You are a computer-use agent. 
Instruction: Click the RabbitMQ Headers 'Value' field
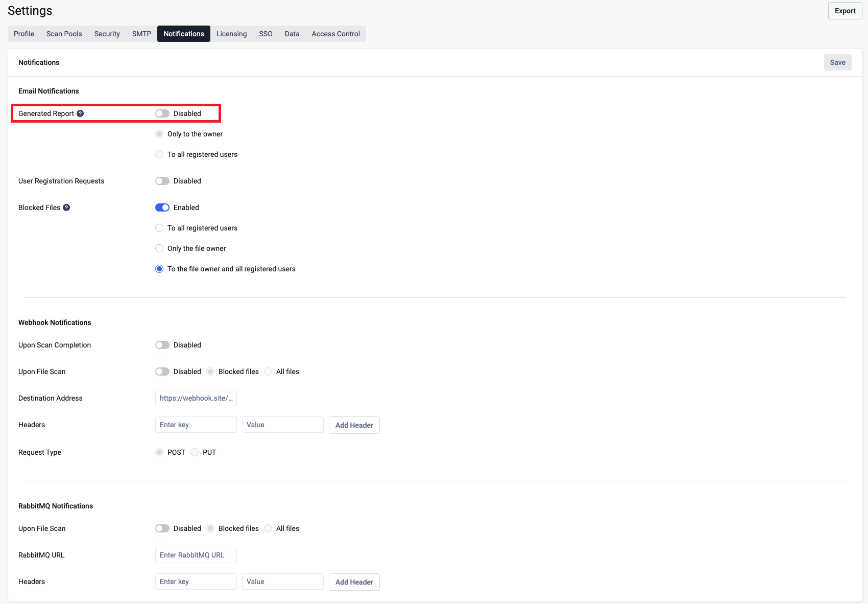tap(283, 582)
